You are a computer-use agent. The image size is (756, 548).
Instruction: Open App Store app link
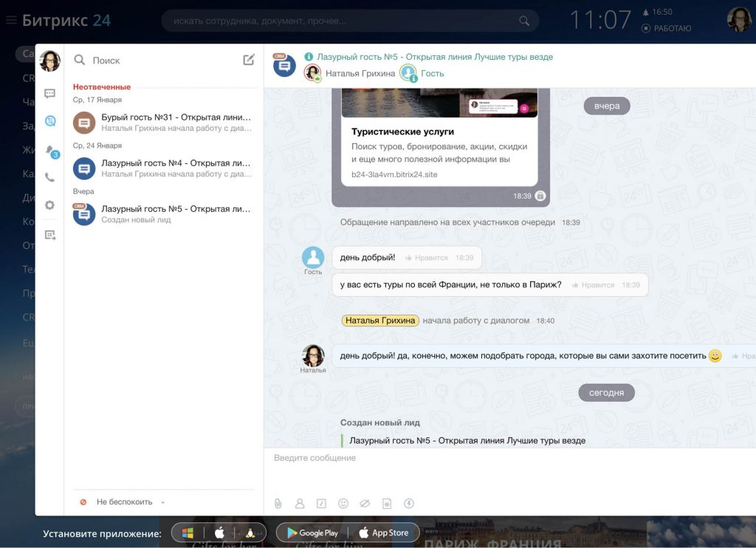pyautogui.click(x=384, y=533)
